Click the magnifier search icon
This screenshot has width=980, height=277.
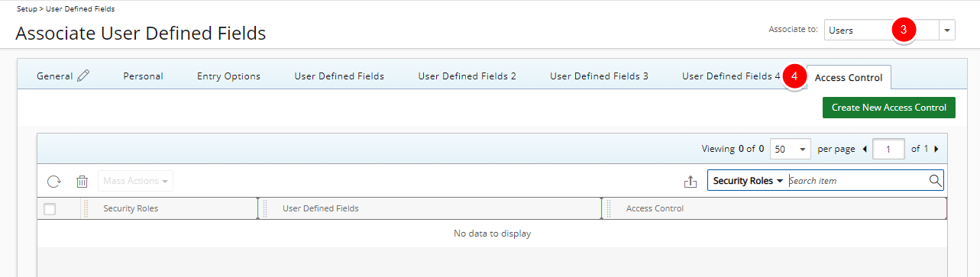(x=935, y=181)
